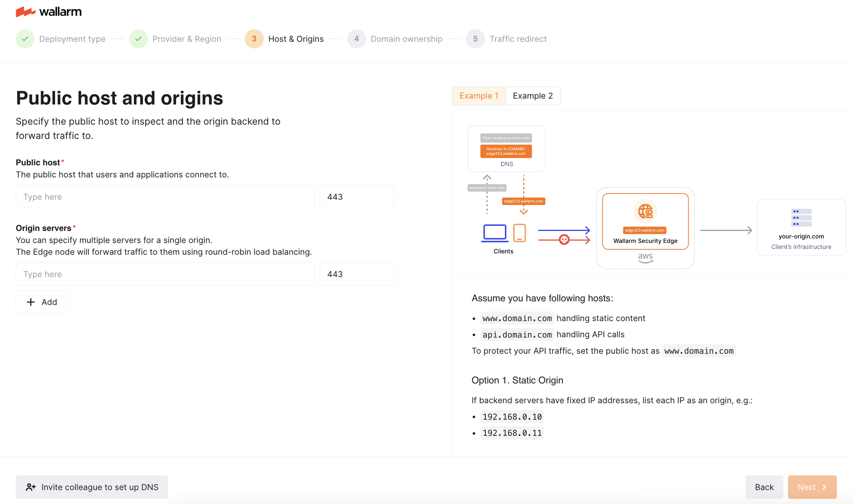Click the plus icon on Add button
The width and height of the screenshot is (853, 504).
pyautogui.click(x=31, y=302)
